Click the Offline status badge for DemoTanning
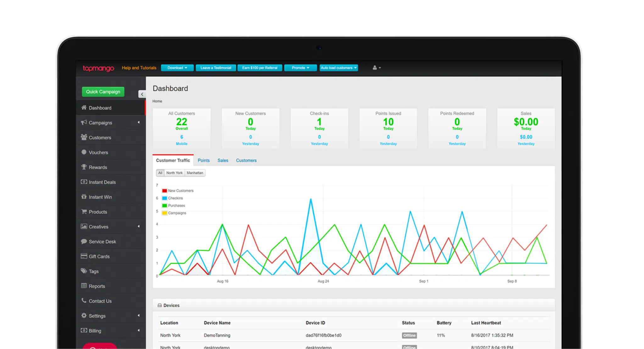Viewport: 644px width, 349px height. (x=409, y=335)
